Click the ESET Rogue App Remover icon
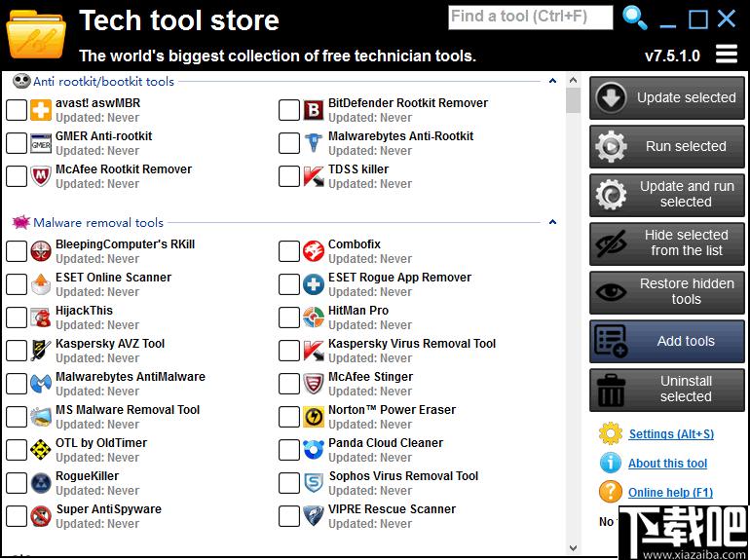750x560 pixels. [x=314, y=284]
